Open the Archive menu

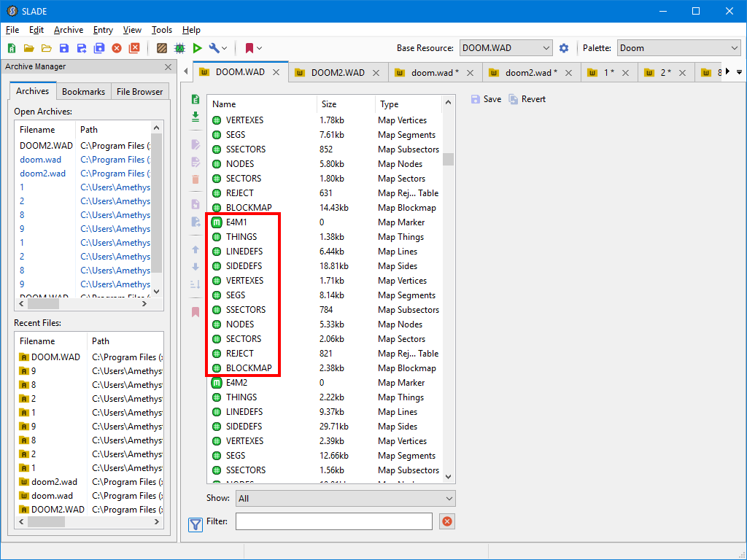click(69, 30)
